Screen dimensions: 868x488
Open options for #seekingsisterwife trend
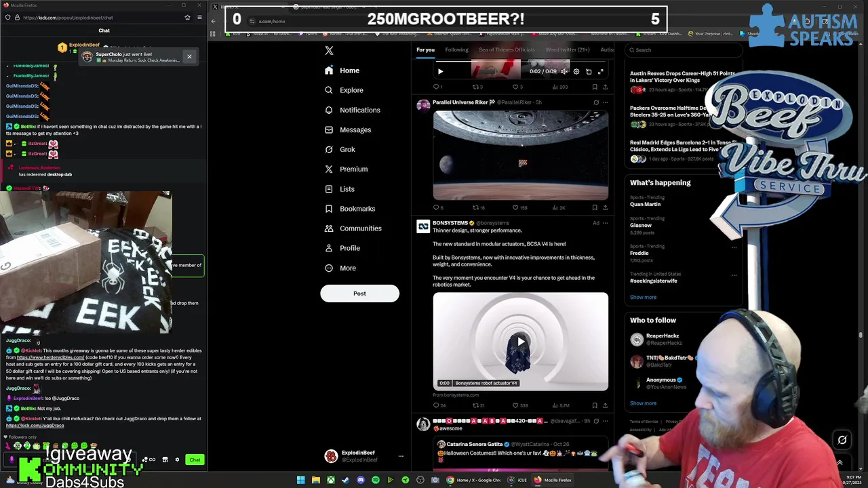734,275
